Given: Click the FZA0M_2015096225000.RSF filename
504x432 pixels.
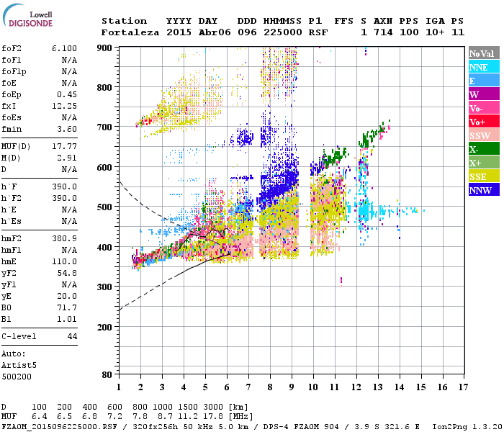Looking at the screenshot, I should [60, 427].
